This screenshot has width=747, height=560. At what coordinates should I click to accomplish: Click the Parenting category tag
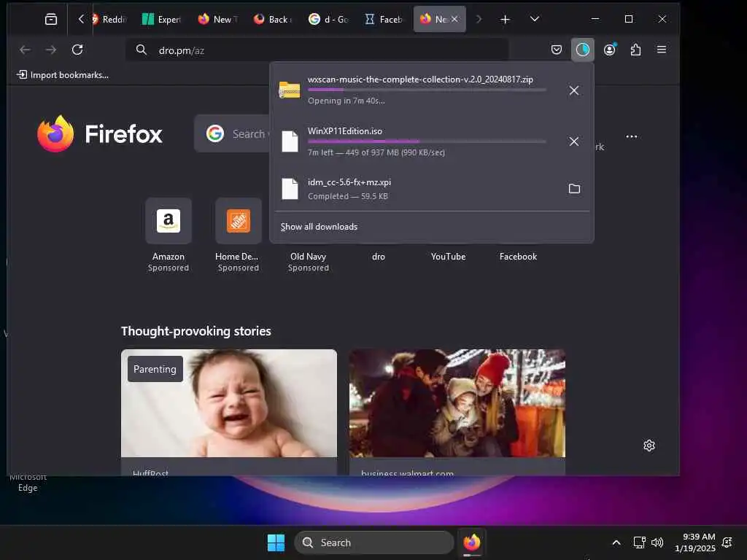[155, 369]
